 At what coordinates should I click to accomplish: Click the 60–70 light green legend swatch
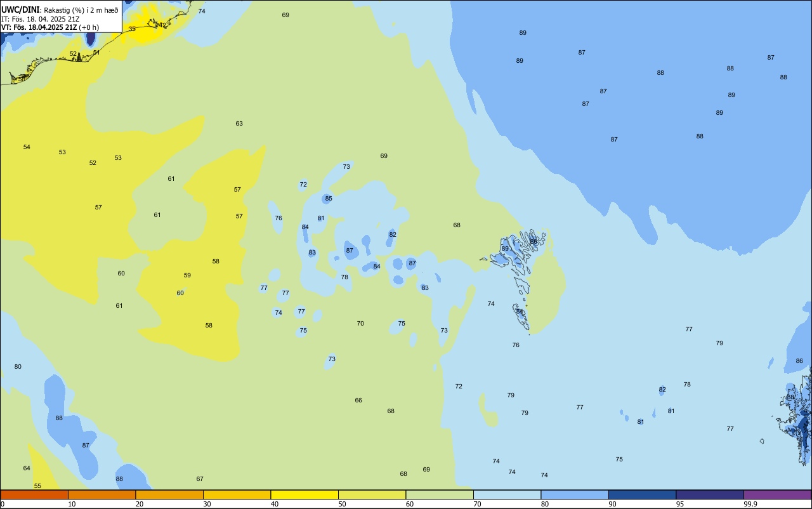pos(440,494)
